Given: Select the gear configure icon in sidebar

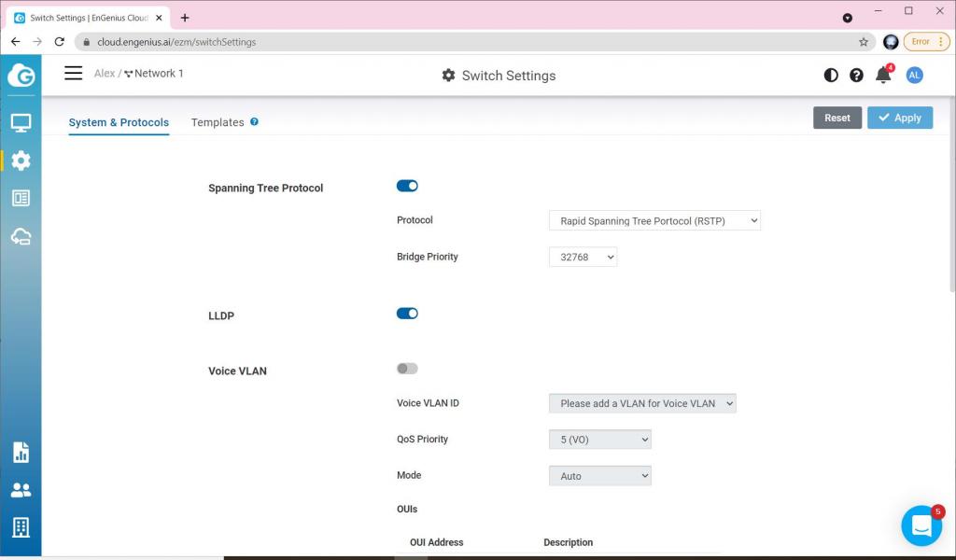Looking at the screenshot, I should pyautogui.click(x=21, y=161).
